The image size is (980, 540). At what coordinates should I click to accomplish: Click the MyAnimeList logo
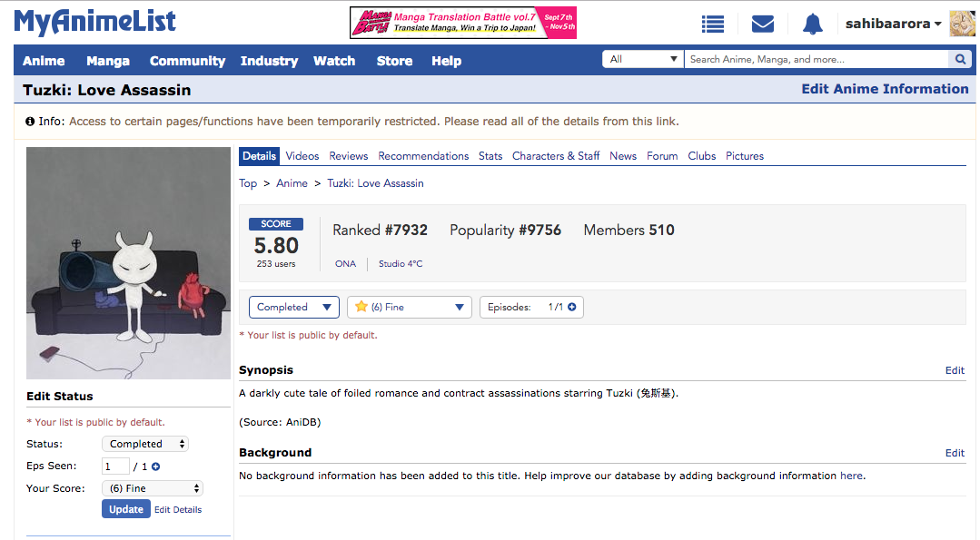95,22
